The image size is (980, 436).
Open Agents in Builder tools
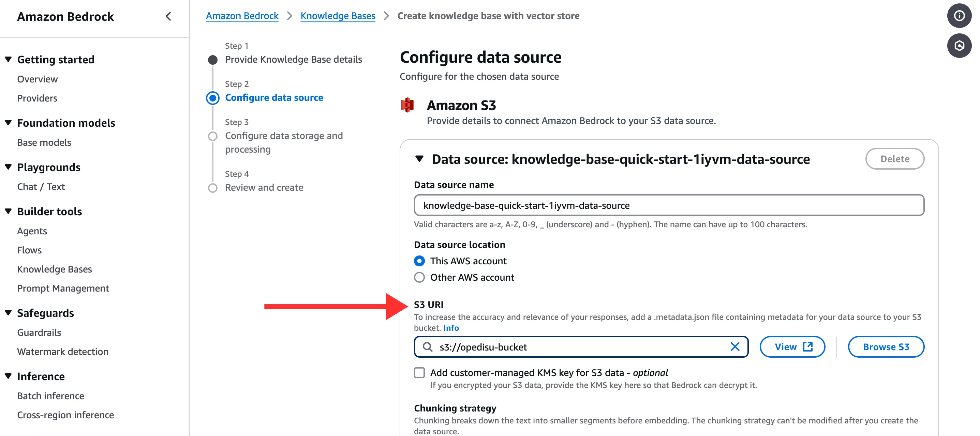[x=32, y=231]
